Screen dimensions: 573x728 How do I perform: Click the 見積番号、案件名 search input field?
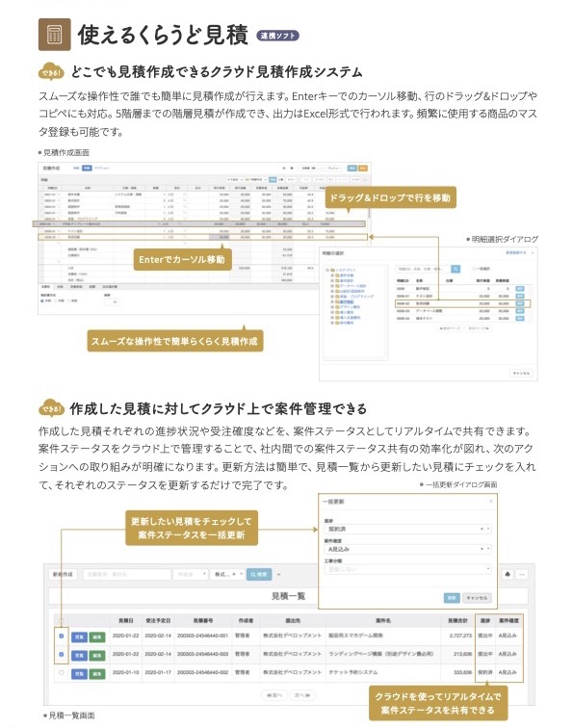(127, 574)
